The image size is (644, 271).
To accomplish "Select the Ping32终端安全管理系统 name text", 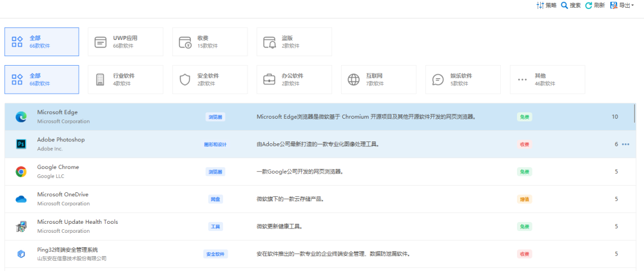I will (x=67, y=250).
